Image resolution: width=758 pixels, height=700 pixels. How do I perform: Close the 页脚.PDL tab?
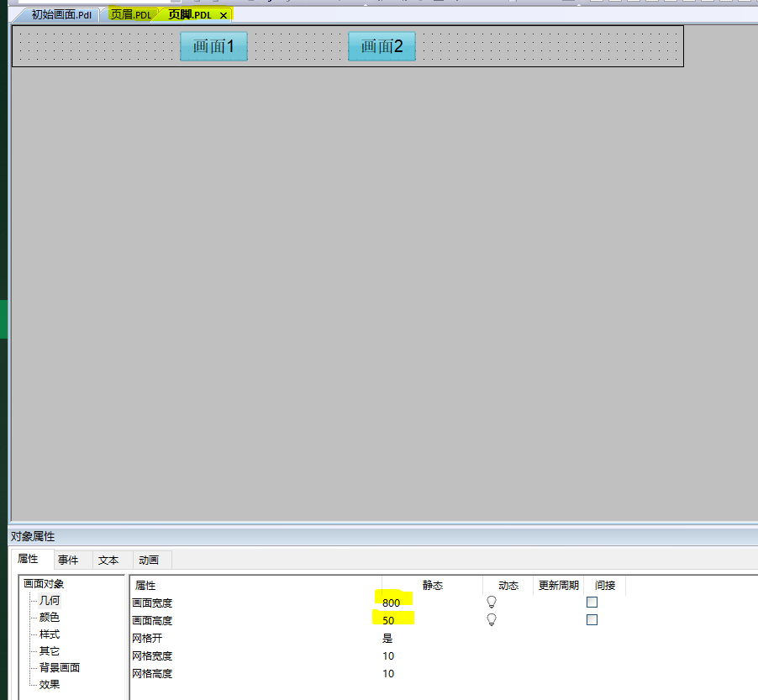[224, 15]
